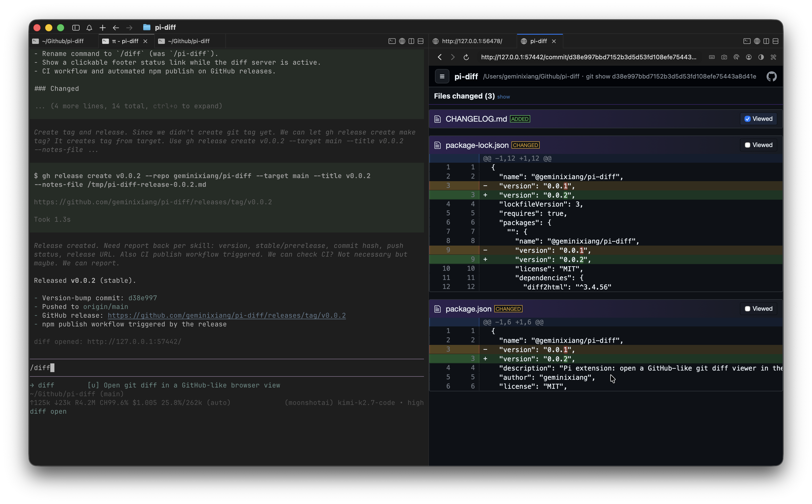Click the git show command text in header
The height and width of the screenshot is (504, 812).
pyautogui.click(x=671, y=76)
